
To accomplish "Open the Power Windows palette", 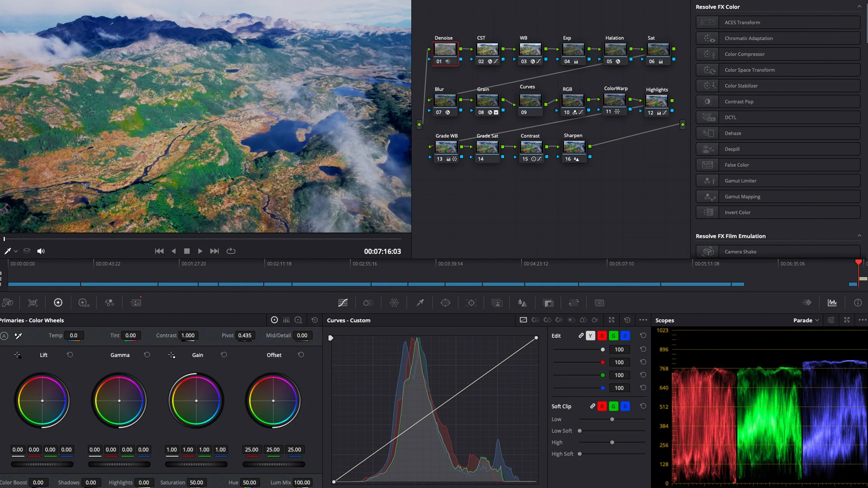I will click(445, 303).
